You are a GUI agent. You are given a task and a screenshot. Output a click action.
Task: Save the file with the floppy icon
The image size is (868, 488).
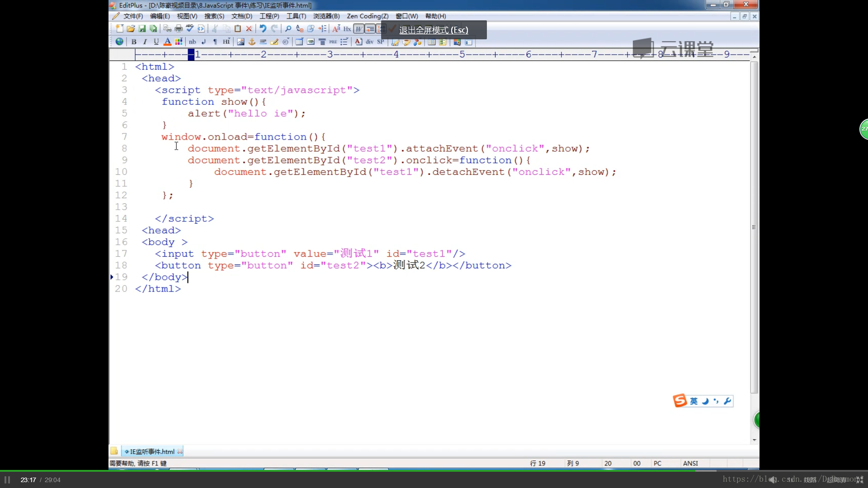[x=142, y=29]
